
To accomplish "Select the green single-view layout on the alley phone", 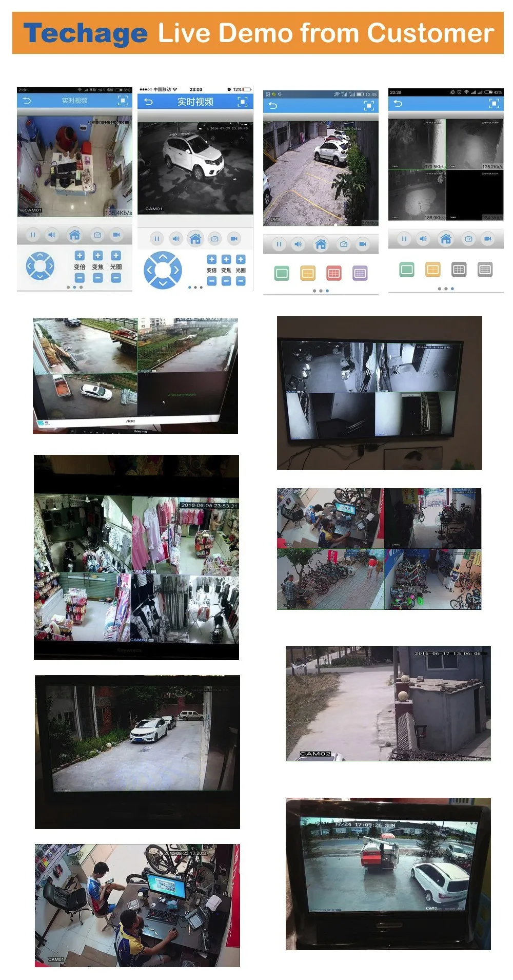I will tap(282, 274).
